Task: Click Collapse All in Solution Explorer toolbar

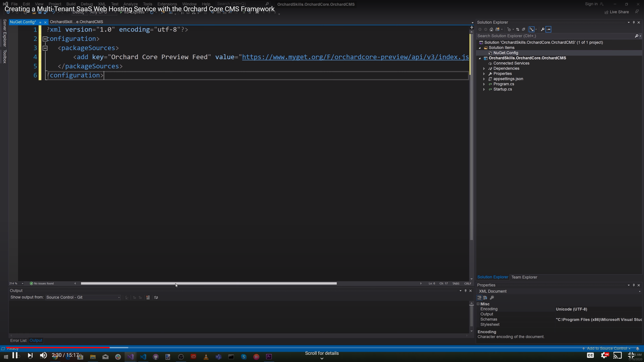Action: (x=523, y=29)
